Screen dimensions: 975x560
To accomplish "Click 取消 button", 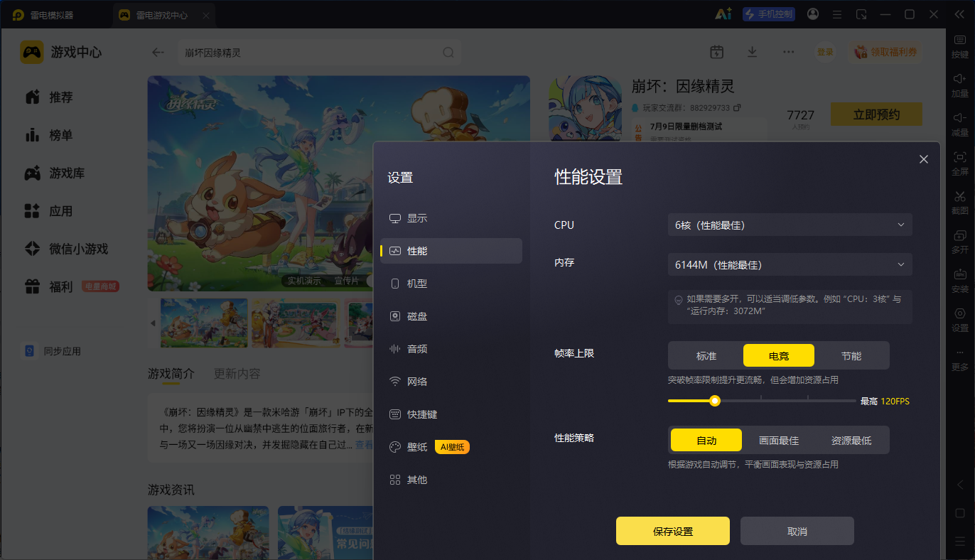I will pyautogui.click(x=797, y=531).
